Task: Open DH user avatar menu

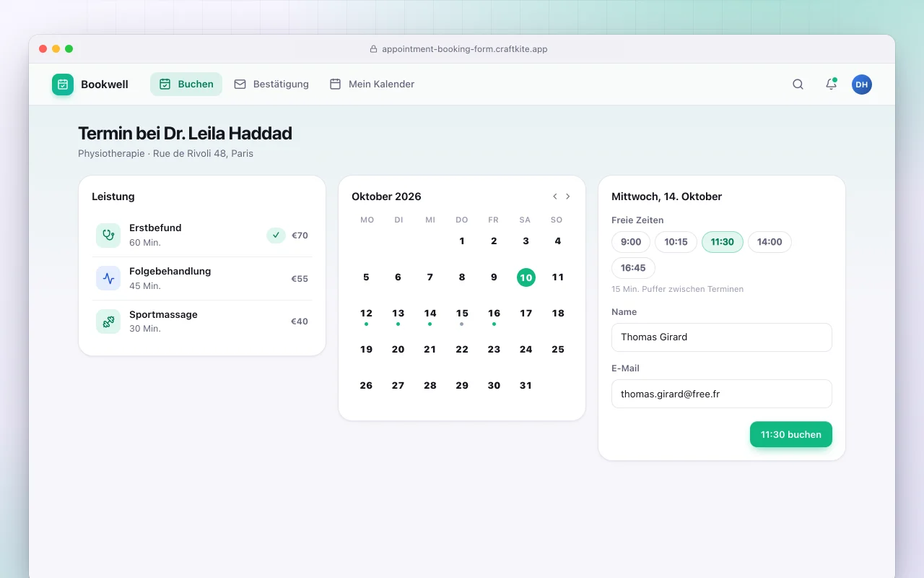Action: click(862, 85)
